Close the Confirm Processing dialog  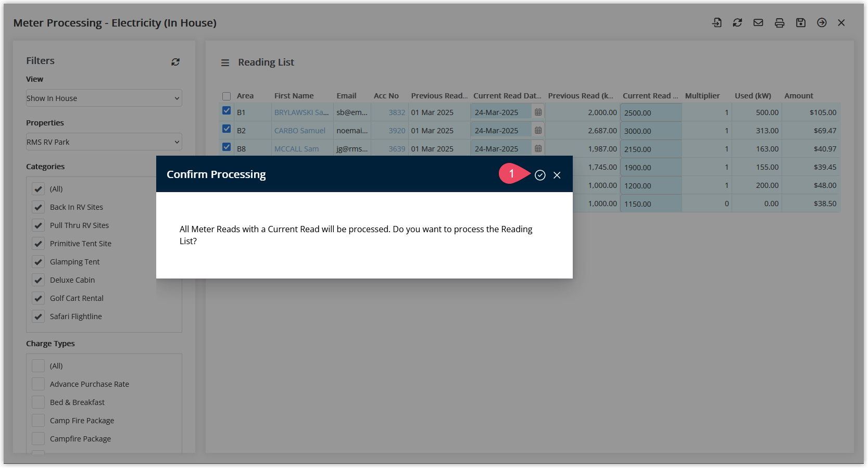pos(557,175)
